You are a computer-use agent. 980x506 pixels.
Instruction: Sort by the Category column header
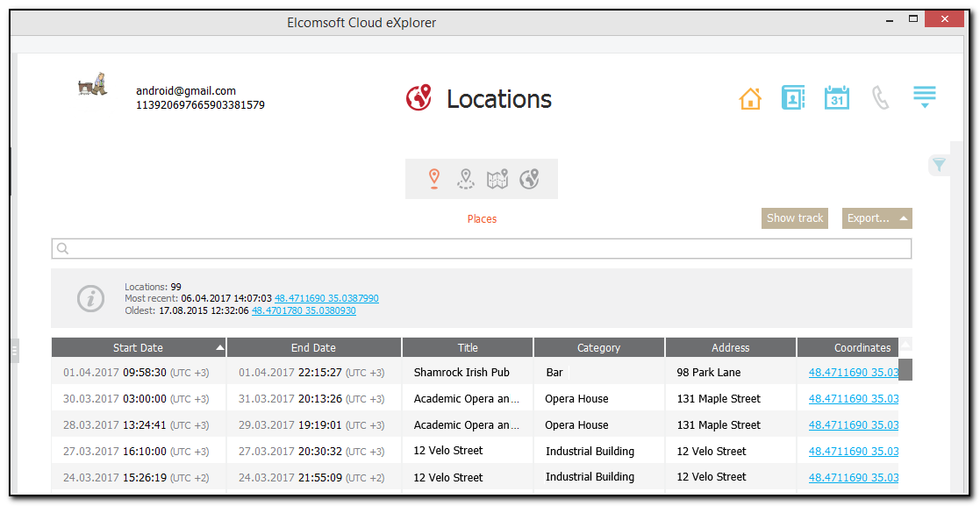pyautogui.click(x=598, y=348)
